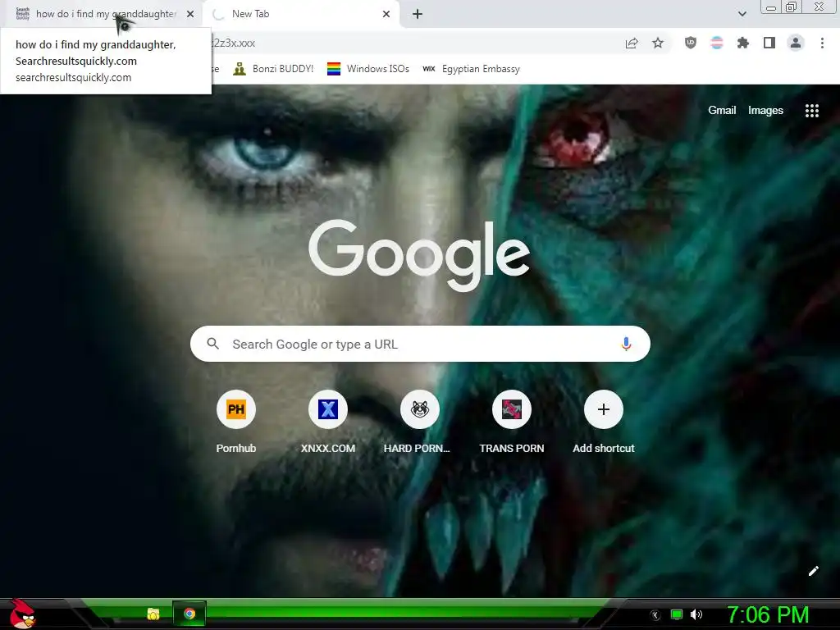Click the Google logo
Image resolution: width=840 pixels, height=630 pixels.
coord(419,255)
